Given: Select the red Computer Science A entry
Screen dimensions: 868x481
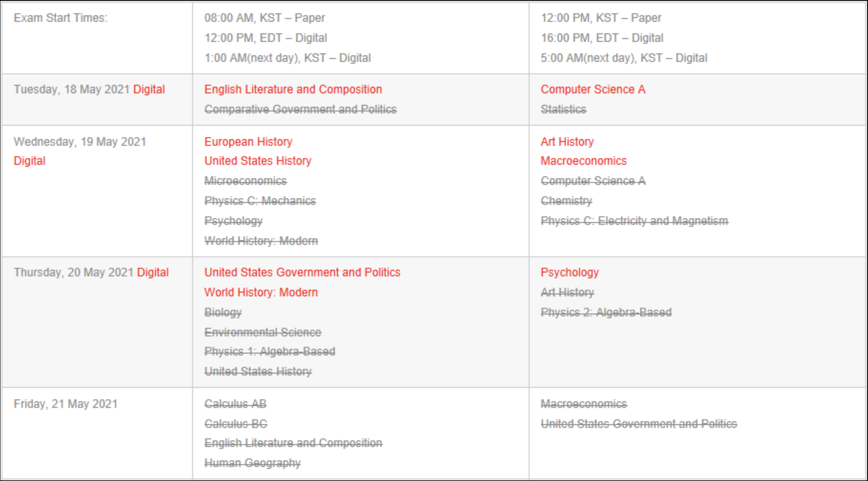Looking at the screenshot, I should coord(593,89).
